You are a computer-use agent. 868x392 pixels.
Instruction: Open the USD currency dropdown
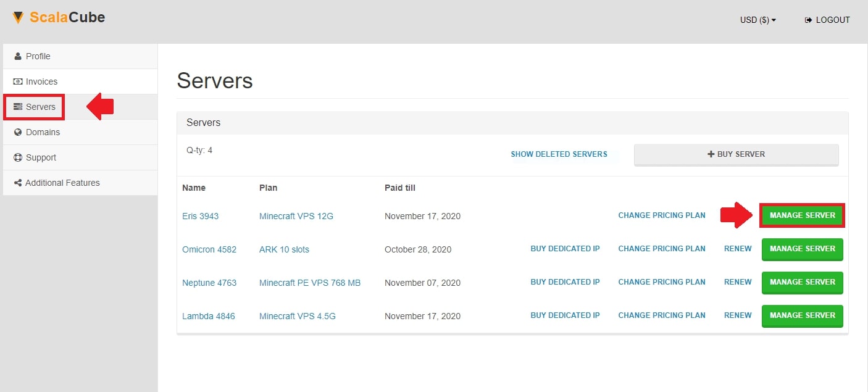tap(757, 19)
